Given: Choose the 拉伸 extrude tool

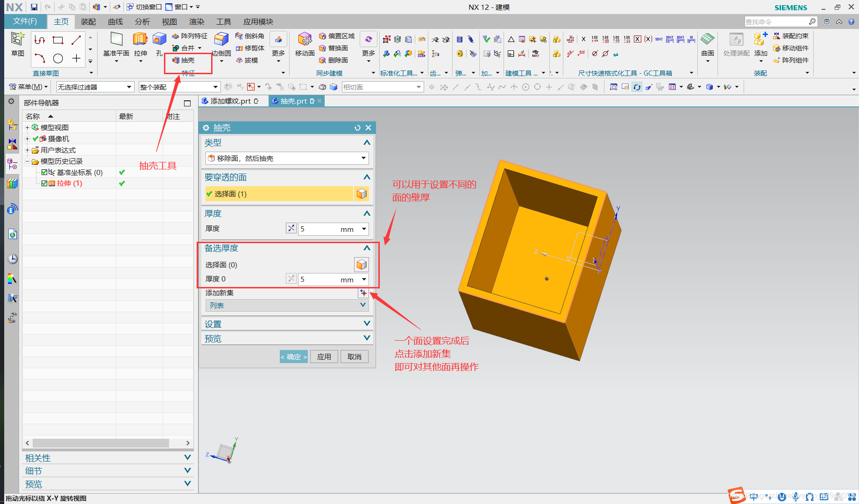Looking at the screenshot, I should tap(140, 44).
